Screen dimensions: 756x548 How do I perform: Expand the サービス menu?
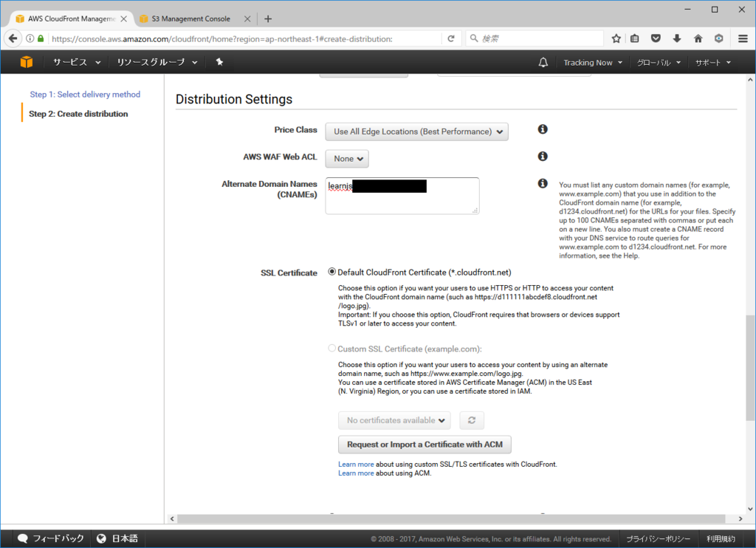(x=77, y=62)
